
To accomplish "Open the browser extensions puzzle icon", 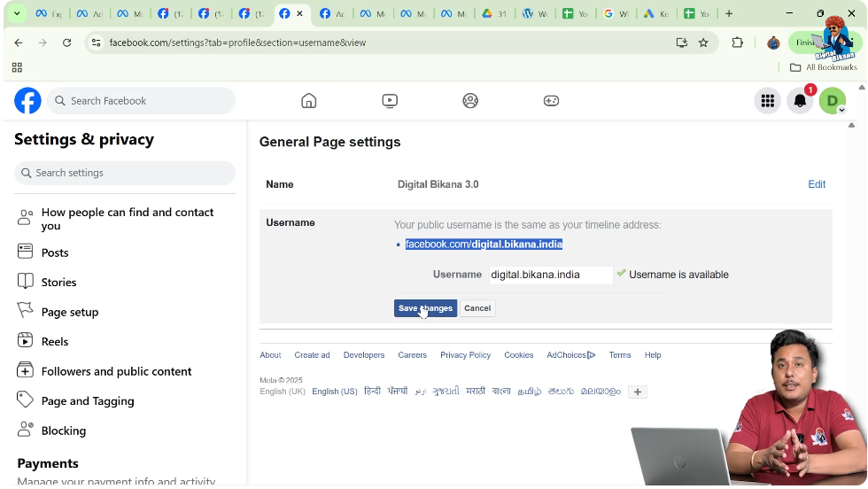I will (x=737, y=43).
